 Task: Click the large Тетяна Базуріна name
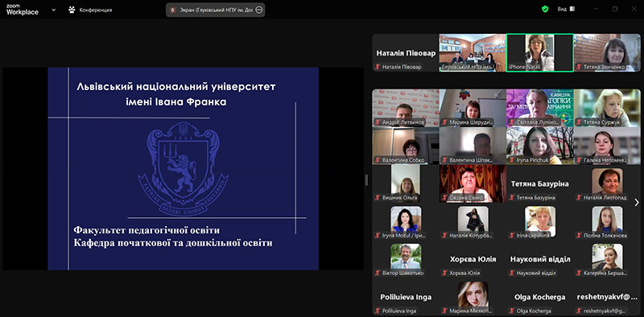tap(539, 183)
